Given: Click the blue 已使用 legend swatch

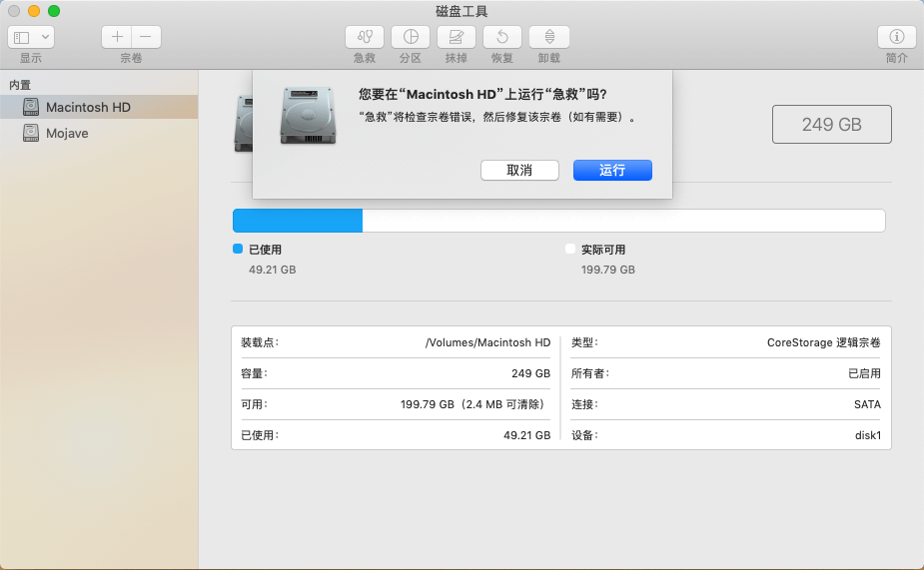Looking at the screenshot, I should coord(238,249).
